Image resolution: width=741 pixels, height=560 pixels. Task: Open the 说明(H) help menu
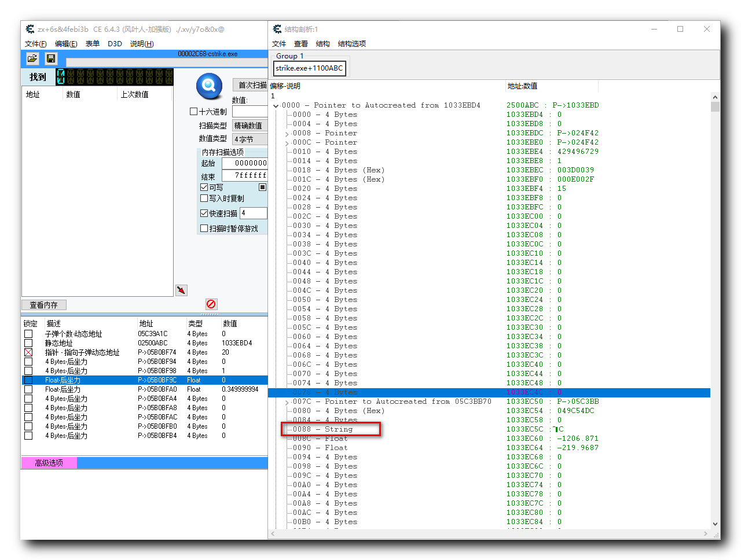pos(142,44)
